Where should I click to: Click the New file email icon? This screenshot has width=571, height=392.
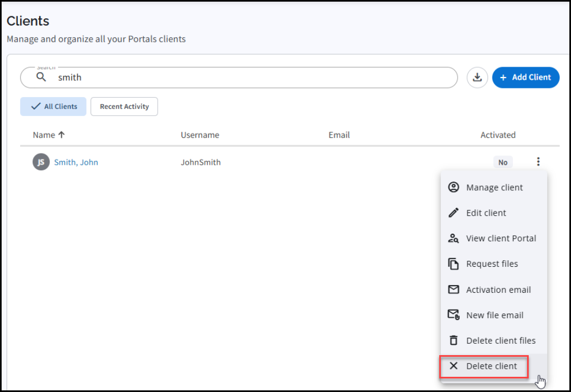tap(453, 314)
